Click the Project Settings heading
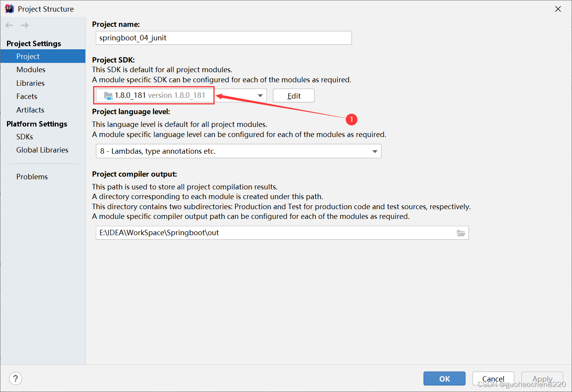 pos(34,43)
